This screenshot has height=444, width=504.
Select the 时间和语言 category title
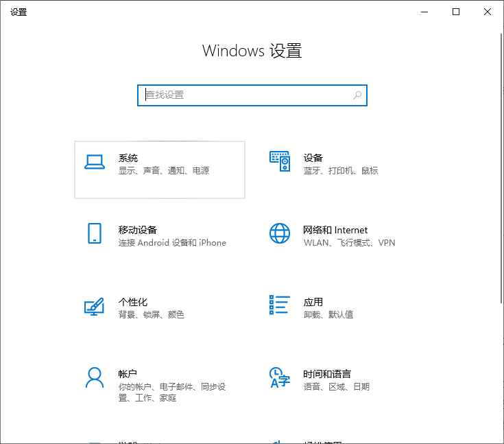click(327, 374)
